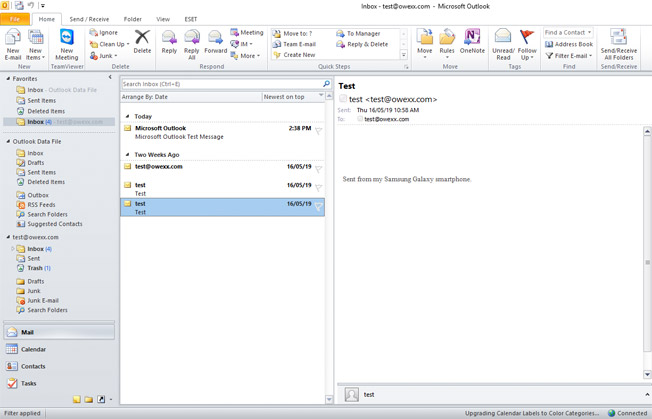This screenshot has height=419, width=652.
Task: Delete the selected message
Action: pos(142,42)
